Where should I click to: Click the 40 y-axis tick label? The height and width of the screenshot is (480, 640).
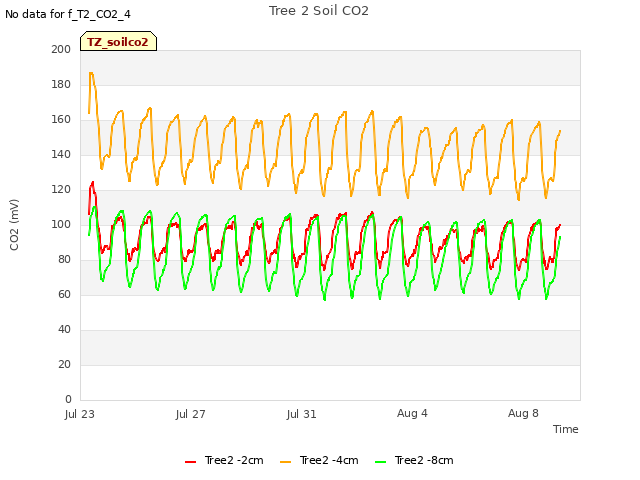pos(64,330)
